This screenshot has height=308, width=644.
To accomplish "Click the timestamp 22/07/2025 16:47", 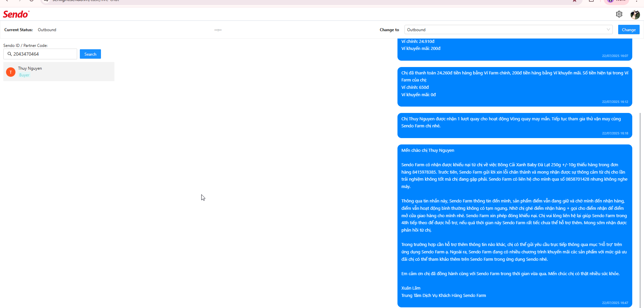I will click(x=615, y=303).
